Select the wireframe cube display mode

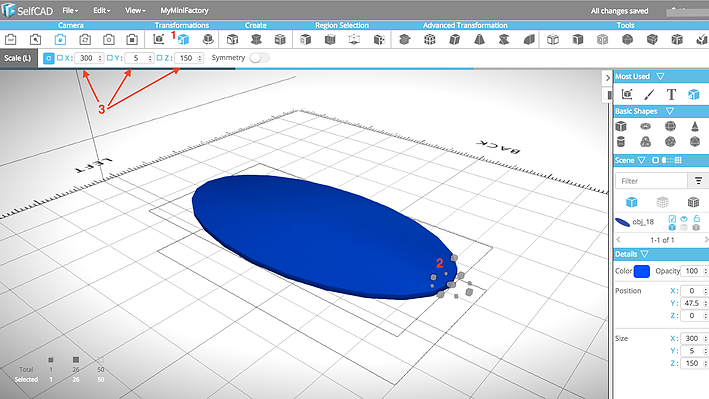pyautogui.click(x=662, y=202)
